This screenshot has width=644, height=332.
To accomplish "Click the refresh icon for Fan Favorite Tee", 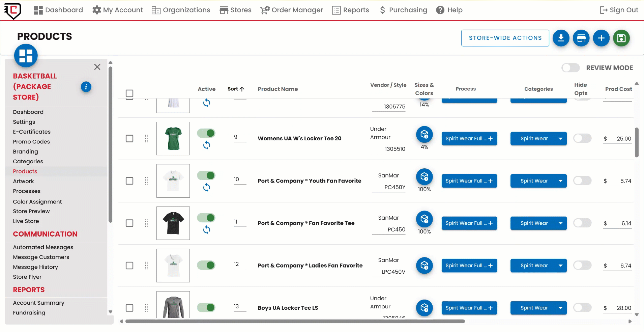I will point(207,230).
